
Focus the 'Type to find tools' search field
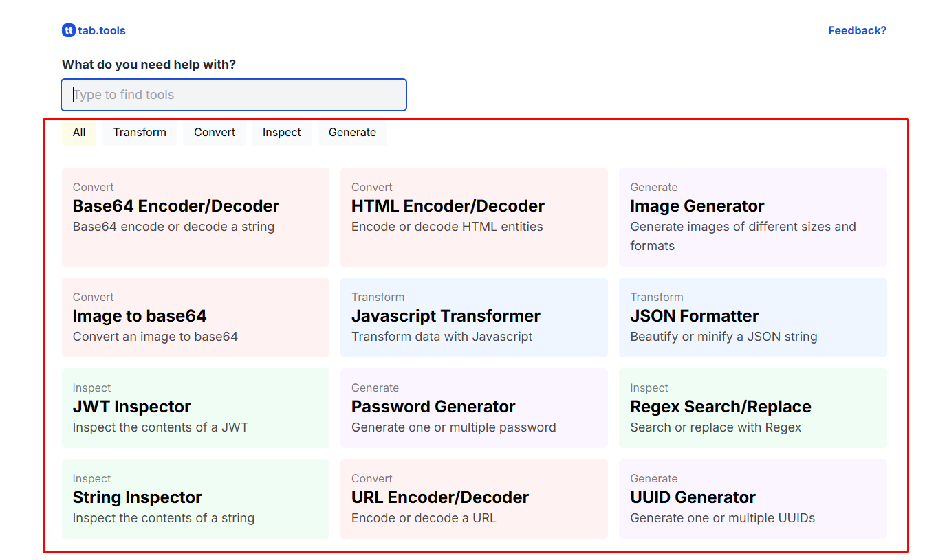234,95
